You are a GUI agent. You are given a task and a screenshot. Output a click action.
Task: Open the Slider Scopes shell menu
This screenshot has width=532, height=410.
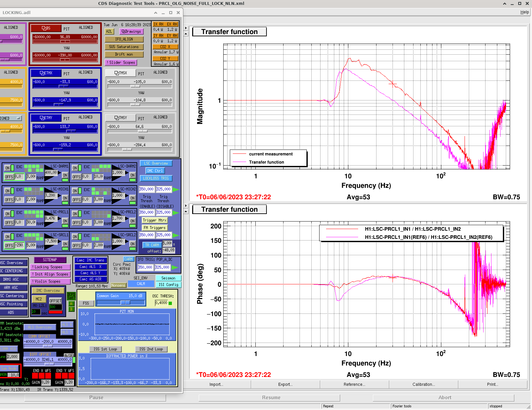121,62
